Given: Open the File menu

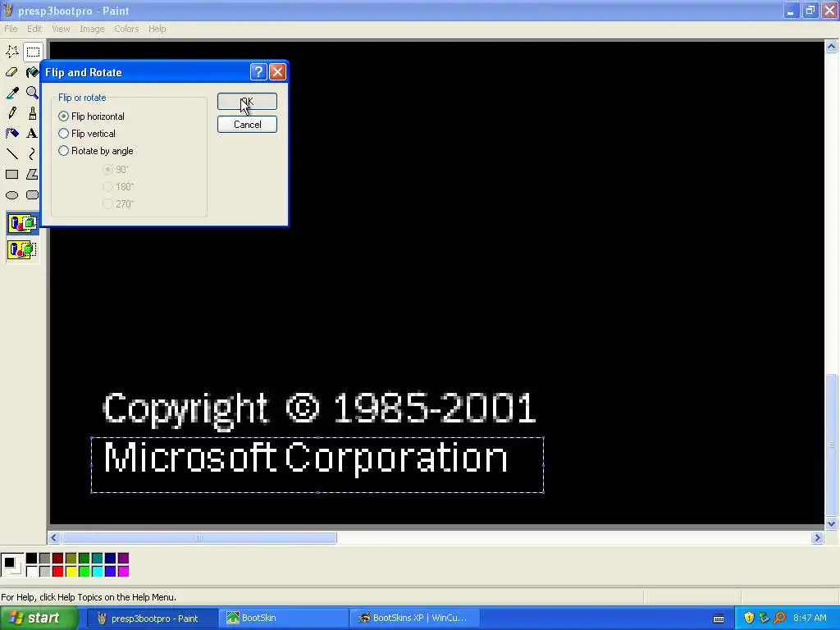Looking at the screenshot, I should pyautogui.click(x=11, y=29).
